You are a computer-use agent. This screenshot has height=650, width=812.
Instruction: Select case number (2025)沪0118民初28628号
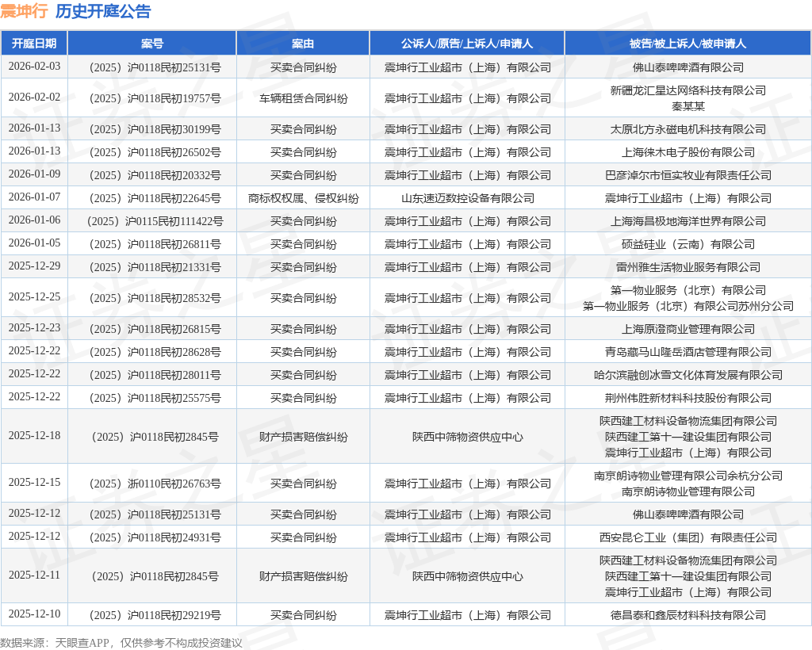point(155,352)
